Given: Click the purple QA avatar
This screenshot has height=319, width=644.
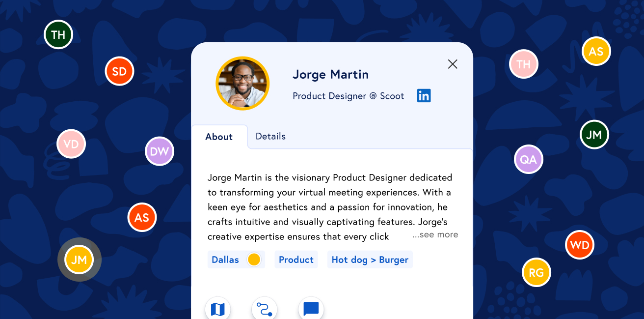Looking at the screenshot, I should coord(529,159).
